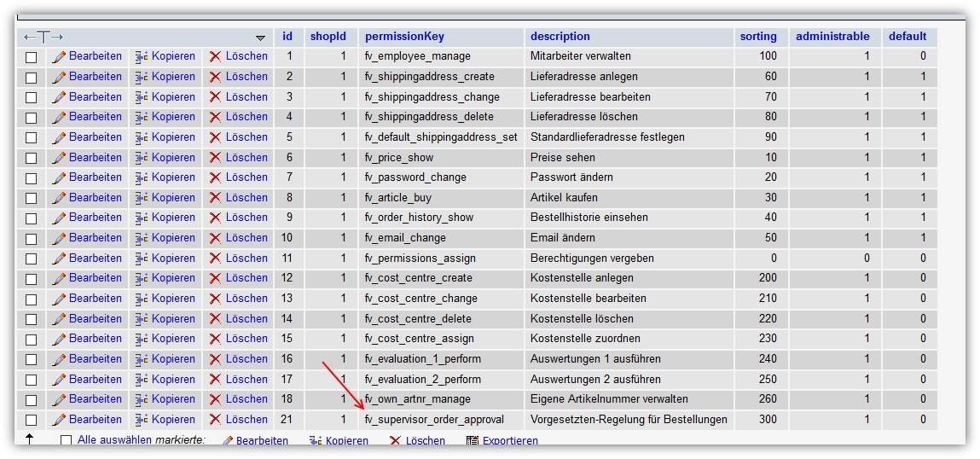
Task: Click pencil icon for fv_password_change row
Action: [60, 177]
